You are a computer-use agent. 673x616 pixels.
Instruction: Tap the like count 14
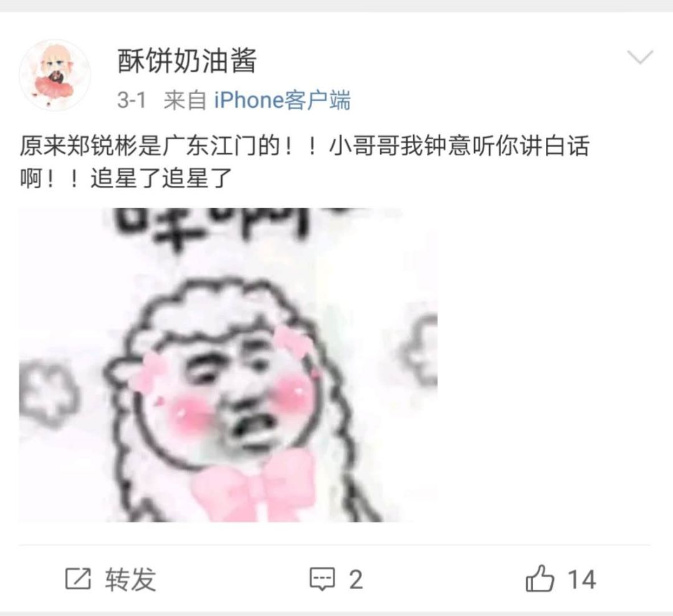point(582,579)
